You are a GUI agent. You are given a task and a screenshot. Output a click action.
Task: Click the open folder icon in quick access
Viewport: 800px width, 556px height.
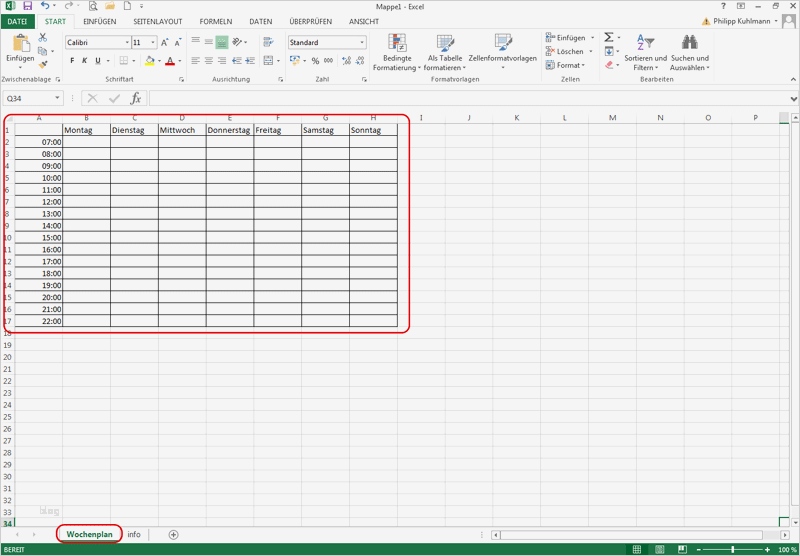coord(110,6)
